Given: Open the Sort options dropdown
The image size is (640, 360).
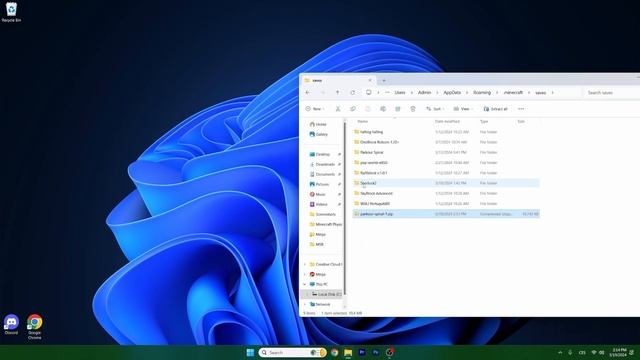Looking at the screenshot, I should click(435, 109).
